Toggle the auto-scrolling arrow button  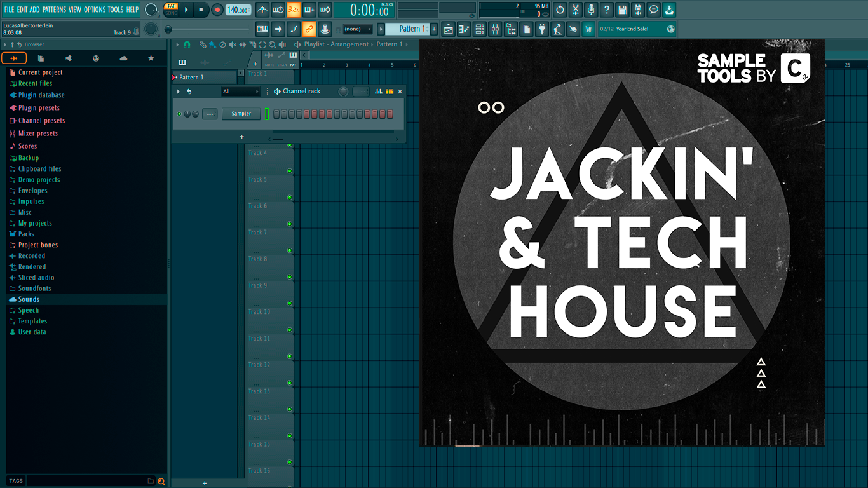click(x=278, y=29)
